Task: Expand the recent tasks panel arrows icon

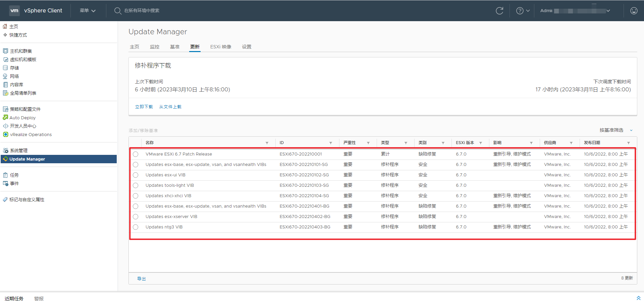Action: 638,298
